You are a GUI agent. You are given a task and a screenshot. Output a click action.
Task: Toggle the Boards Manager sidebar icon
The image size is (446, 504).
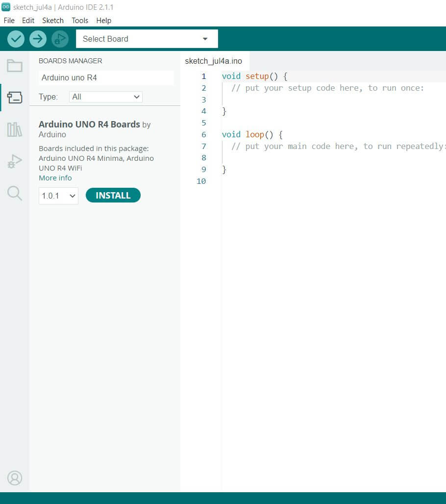[x=15, y=97]
